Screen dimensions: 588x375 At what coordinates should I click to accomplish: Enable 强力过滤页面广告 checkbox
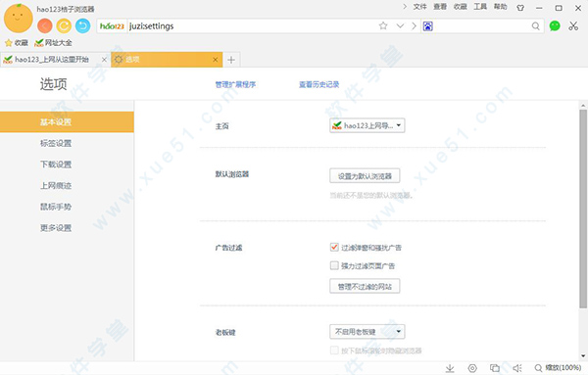point(334,265)
